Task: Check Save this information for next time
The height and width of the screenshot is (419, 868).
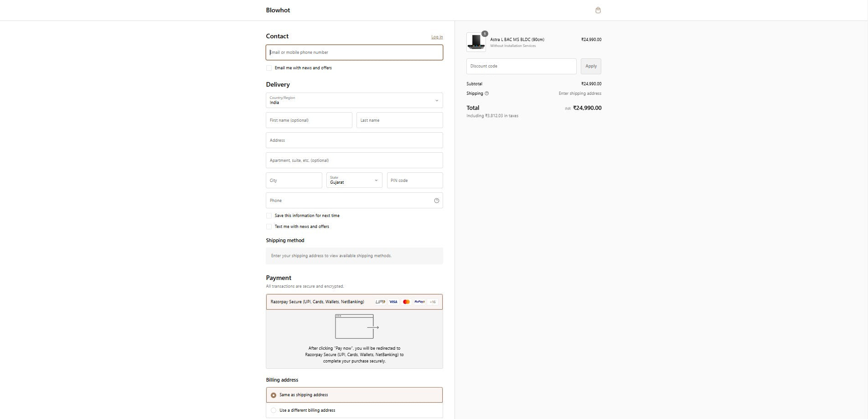Action: (269, 216)
